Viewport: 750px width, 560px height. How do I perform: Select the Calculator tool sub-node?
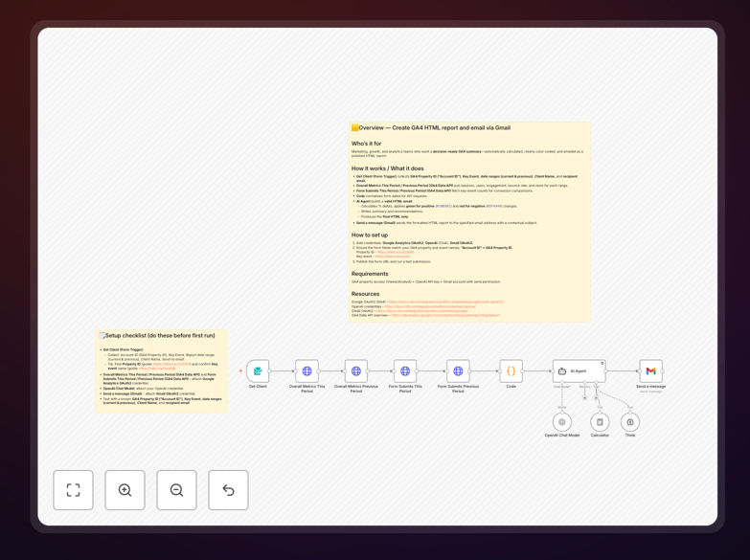(x=600, y=422)
